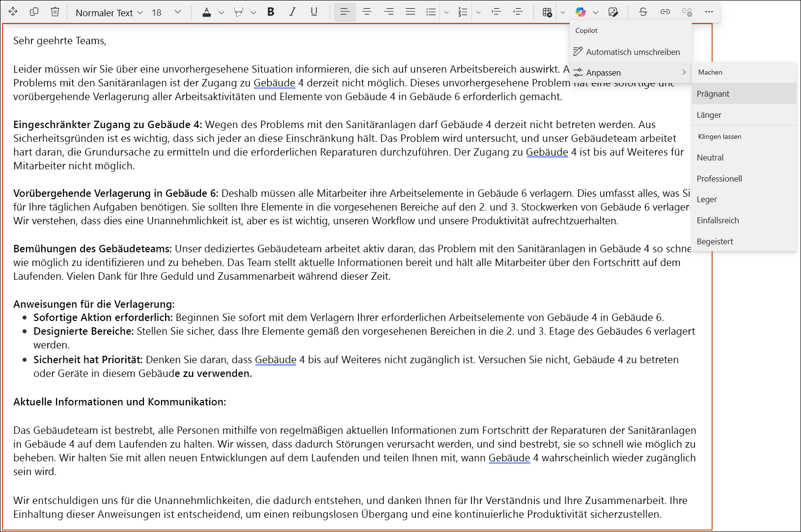
Task: Align text right
Action: [389, 12]
